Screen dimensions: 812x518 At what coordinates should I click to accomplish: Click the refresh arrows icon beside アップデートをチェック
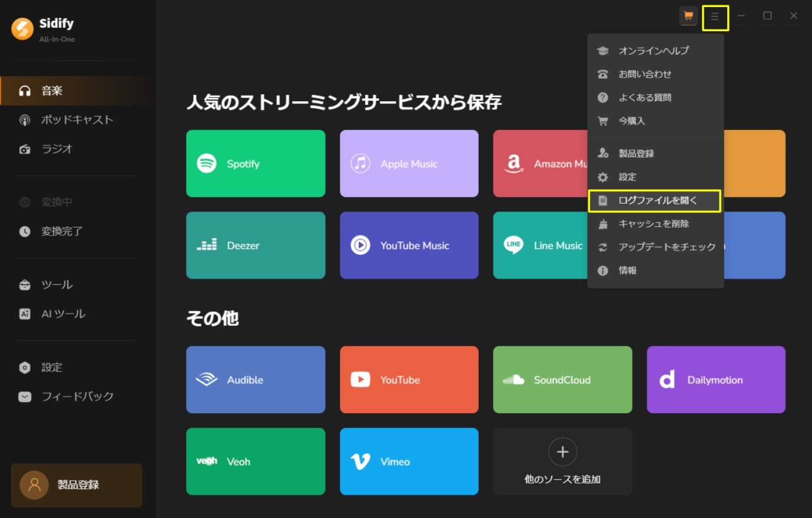pos(603,248)
